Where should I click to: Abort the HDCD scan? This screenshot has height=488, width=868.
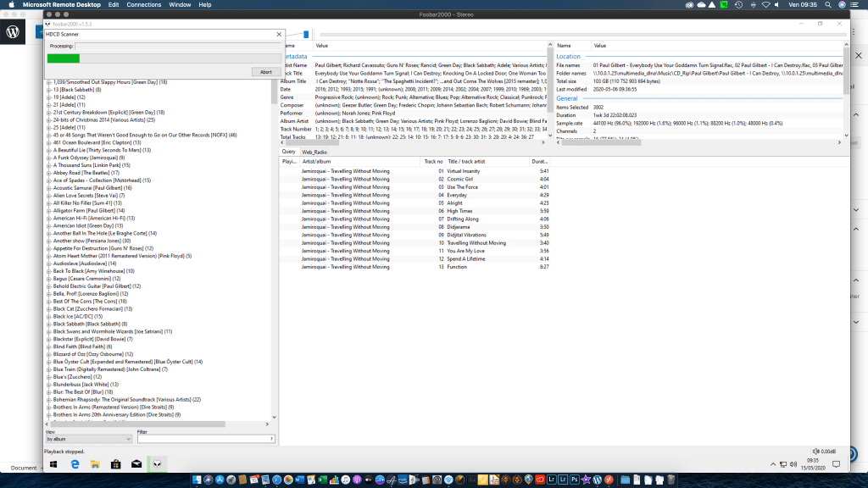pos(266,72)
